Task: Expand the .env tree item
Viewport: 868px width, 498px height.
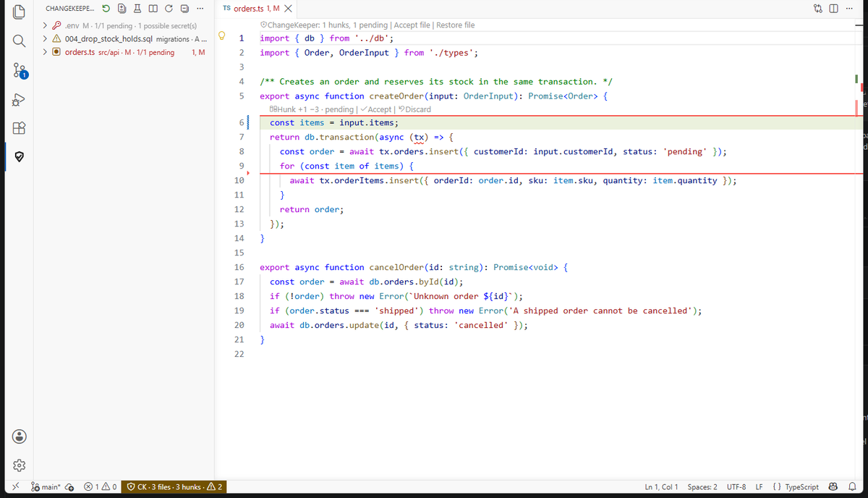Action: coord(46,26)
